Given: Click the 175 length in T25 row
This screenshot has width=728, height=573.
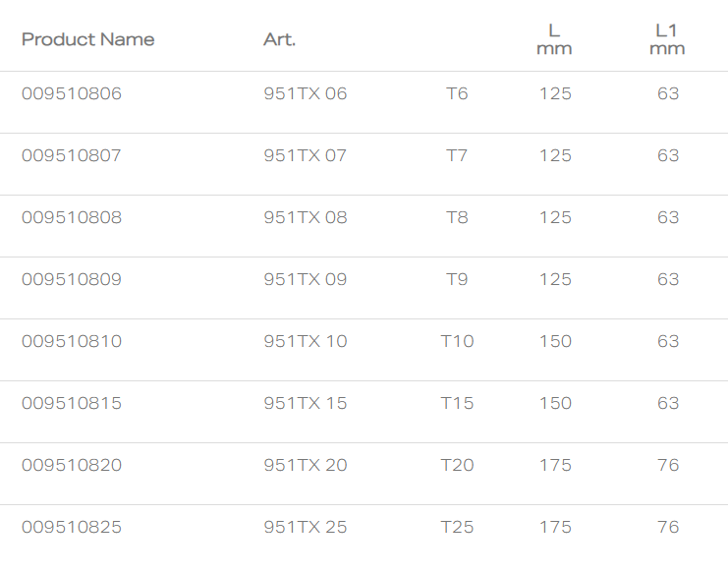Looking at the screenshot, I should click(x=555, y=527).
